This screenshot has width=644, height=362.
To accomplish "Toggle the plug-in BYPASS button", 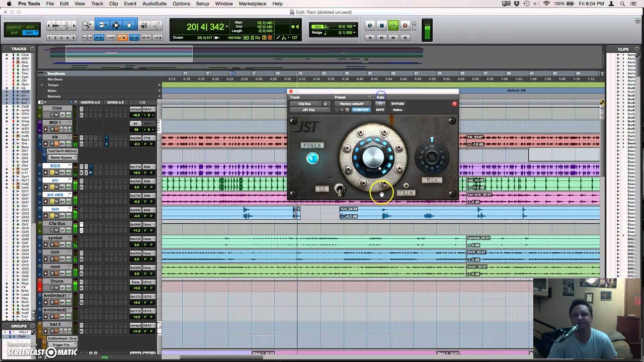I will coord(397,104).
